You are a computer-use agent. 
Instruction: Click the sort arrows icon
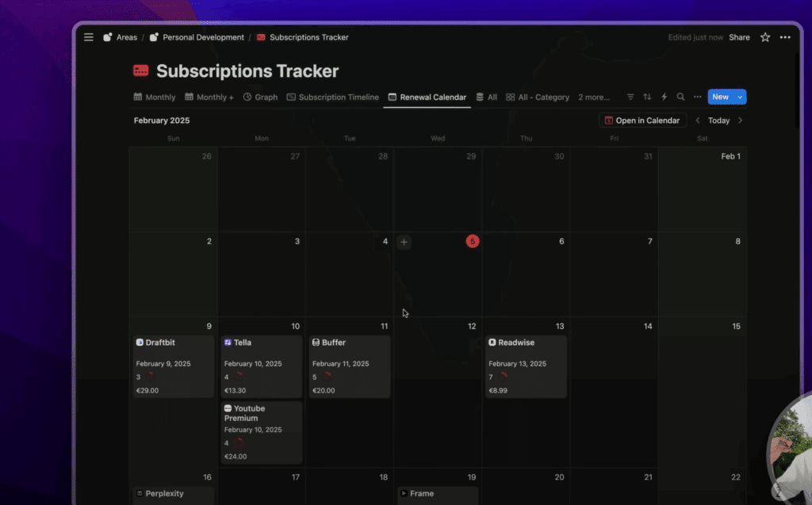pos(647,97)
